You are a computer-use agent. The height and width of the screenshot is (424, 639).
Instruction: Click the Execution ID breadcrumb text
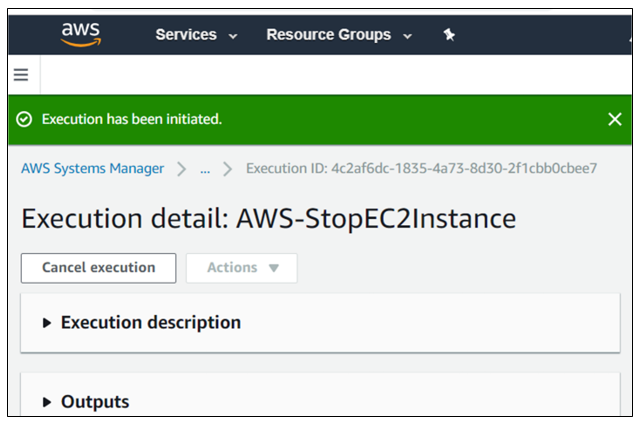[421, 168]
